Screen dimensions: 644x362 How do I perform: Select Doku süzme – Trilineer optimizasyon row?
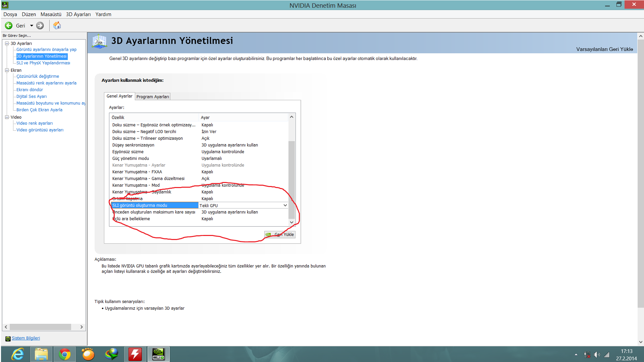(x=199, y=138)
